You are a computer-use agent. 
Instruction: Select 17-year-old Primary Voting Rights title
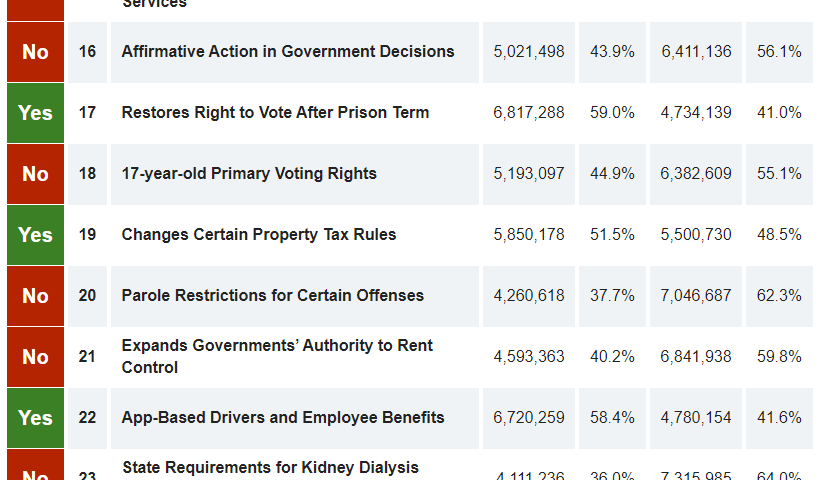pyautogui.click(x=249, y=174)
